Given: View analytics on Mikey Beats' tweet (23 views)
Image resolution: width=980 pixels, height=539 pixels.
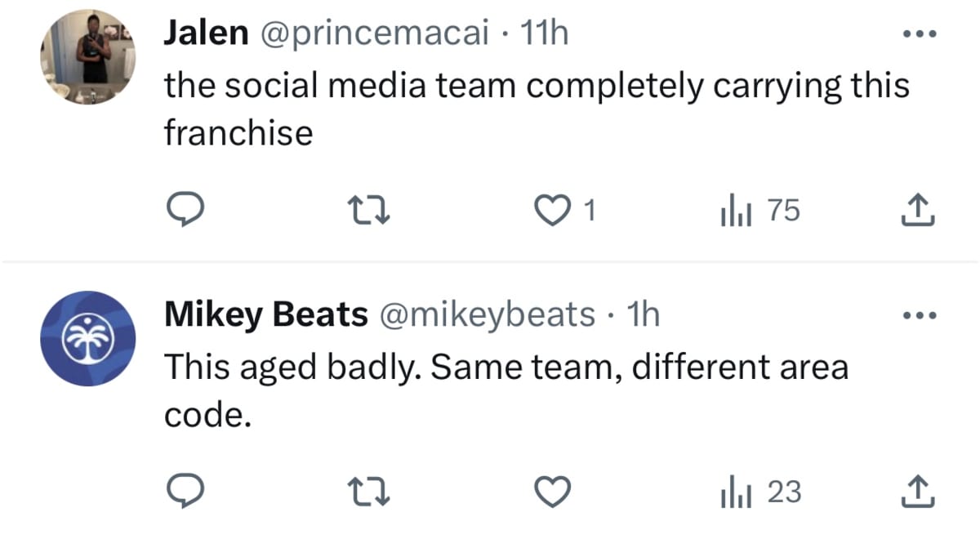Looking at the screenshot, I should click(x=759, y=492).
